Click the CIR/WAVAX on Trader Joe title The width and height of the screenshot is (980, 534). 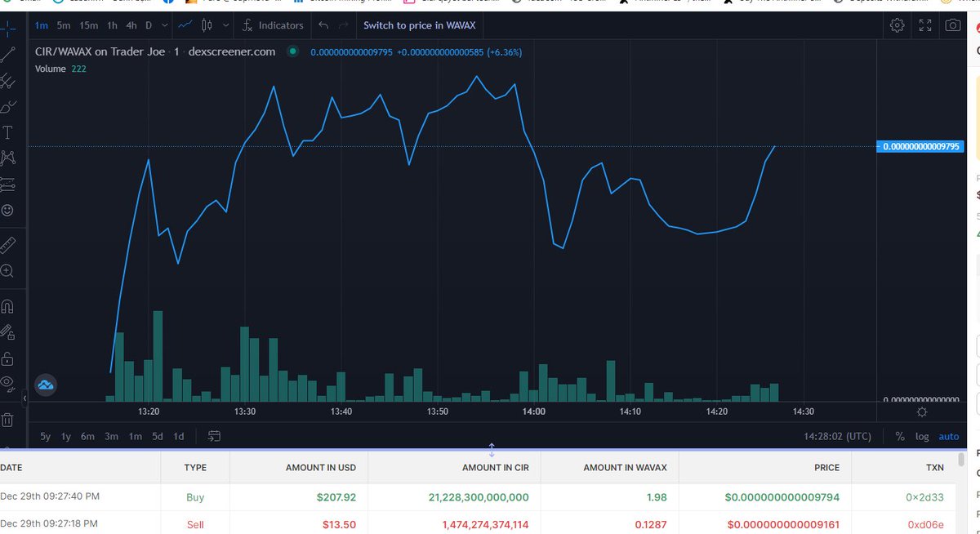tap(100, 51)
